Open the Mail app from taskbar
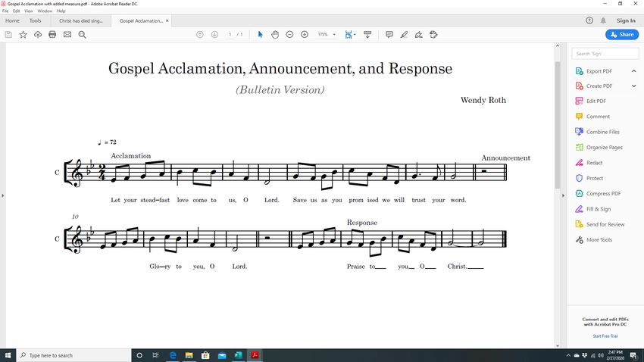 (x=222, y=355)
